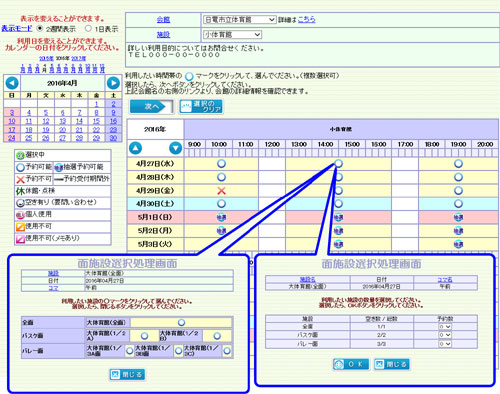This screenshot has height=394, width=500.
Task: Select 大体育館(1/3A面) volleyball court circle
Action: 129,351
